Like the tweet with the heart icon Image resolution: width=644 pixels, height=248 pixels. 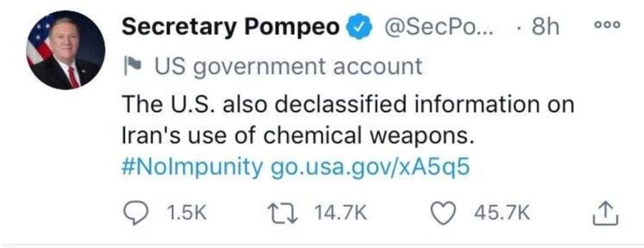pos(445,214)
